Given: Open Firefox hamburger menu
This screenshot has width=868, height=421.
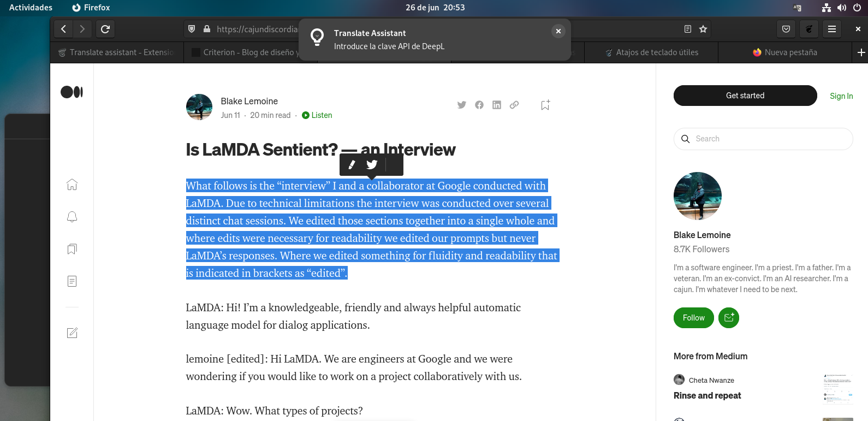Looking at the screenshot, I should pyautogui.click(x=832, y=29).
